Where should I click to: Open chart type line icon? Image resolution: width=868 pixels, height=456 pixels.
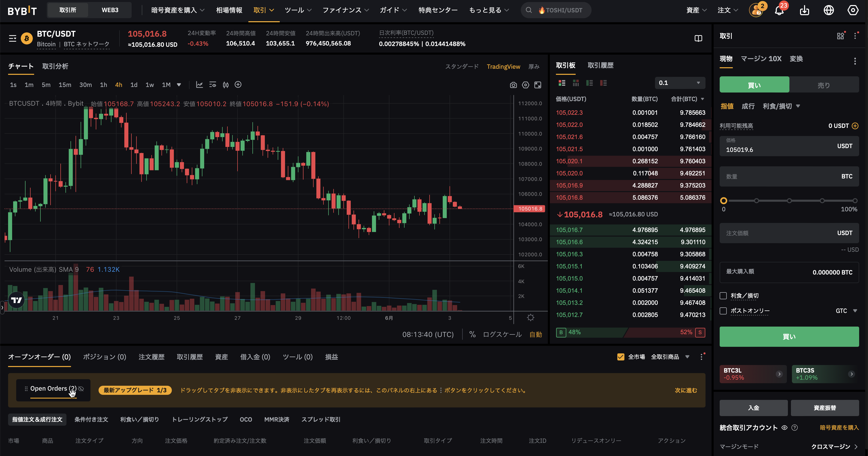coord(199,85)
